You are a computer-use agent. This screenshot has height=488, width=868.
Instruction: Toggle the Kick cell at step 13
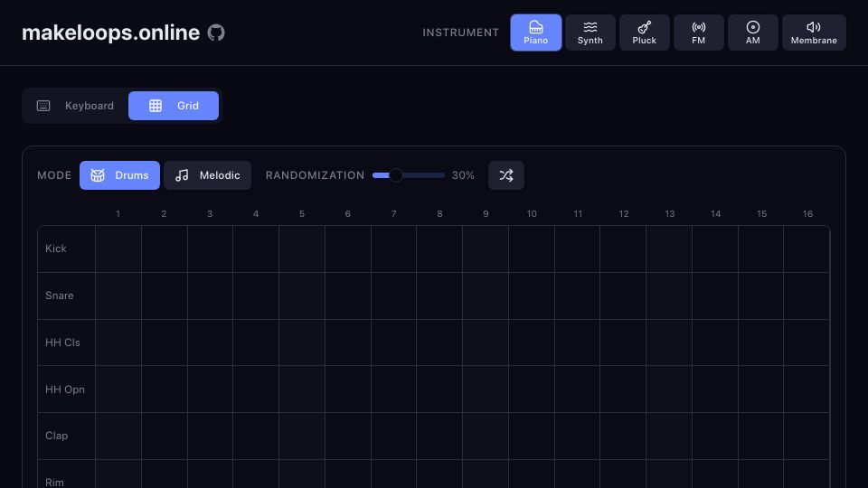[x=669, y=249]
